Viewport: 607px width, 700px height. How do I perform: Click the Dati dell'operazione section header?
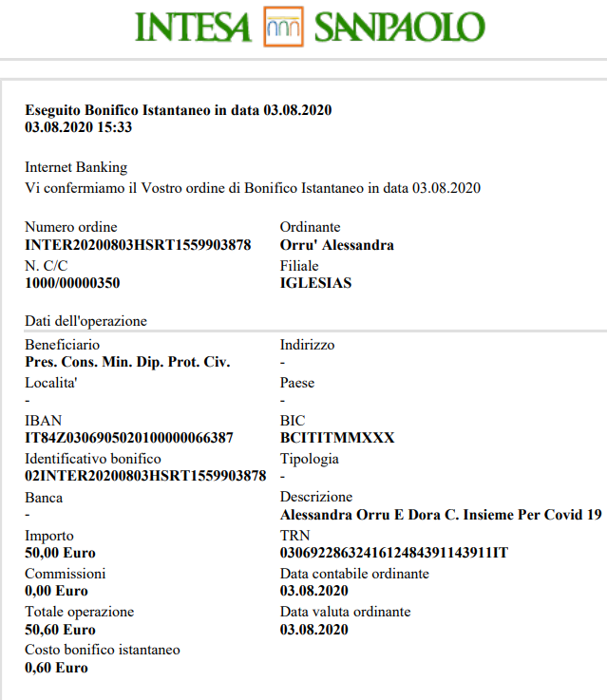point(85,321)
